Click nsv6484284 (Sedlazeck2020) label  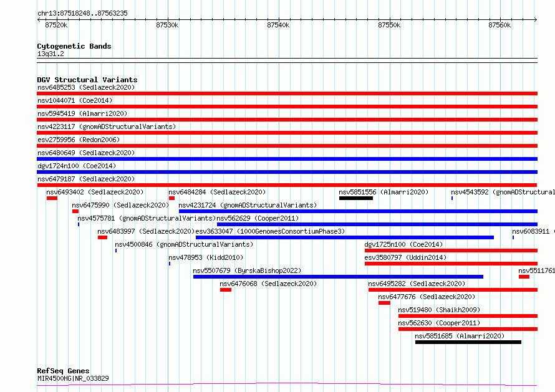(217, 192)
